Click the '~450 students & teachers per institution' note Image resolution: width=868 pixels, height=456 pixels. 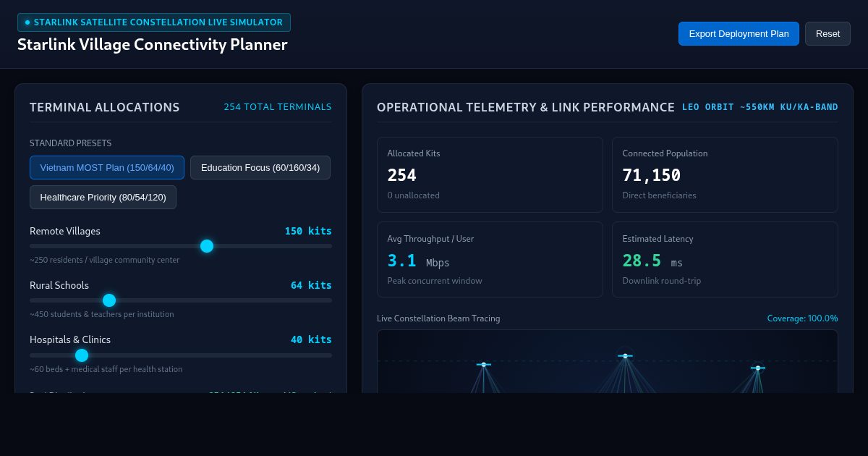coord(102,314)
